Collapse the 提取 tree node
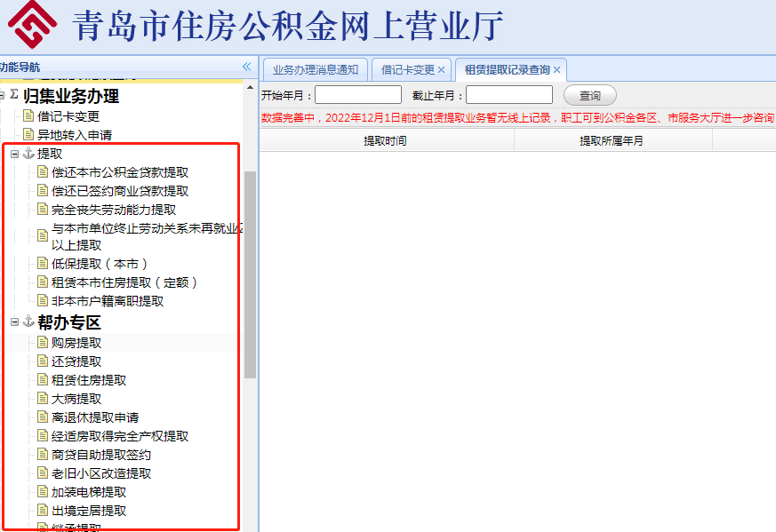Screen dimensions: 776x532 [x=14, y=155]
